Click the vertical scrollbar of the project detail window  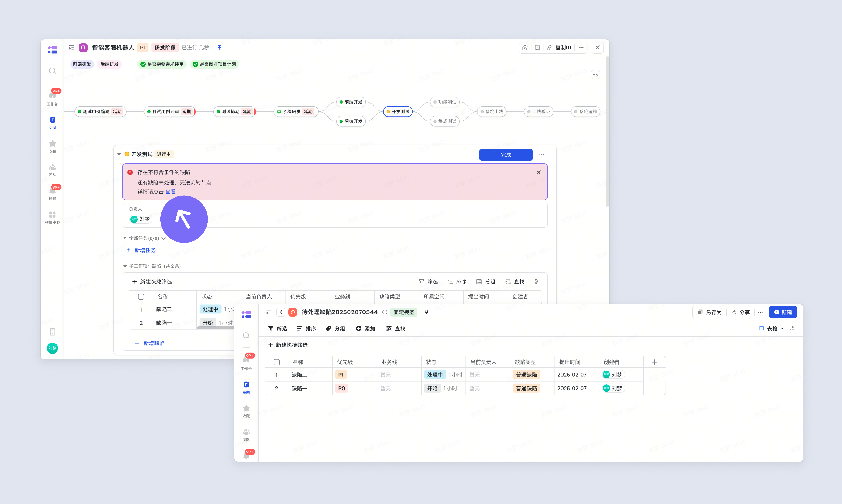tap(608, 132)
